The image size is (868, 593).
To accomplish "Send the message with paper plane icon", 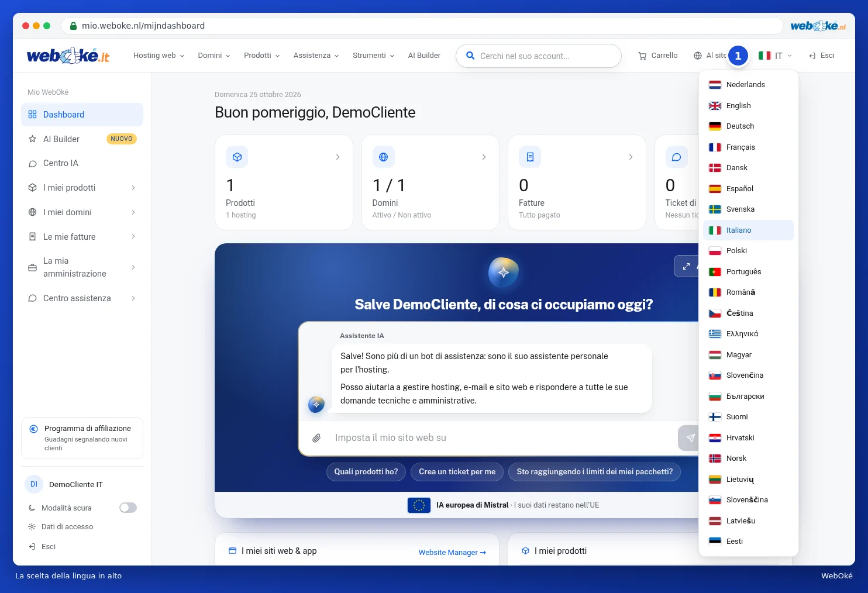I will [690, 438].
